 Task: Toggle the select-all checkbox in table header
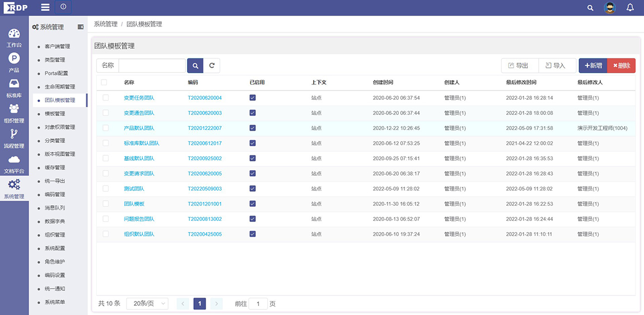click(x=104, y=82)
